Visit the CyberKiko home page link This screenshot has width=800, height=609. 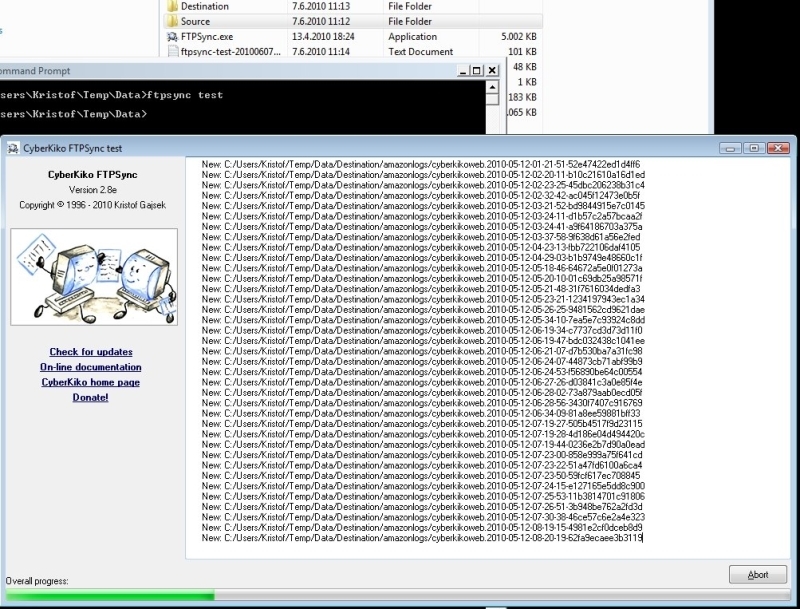(x=90, y=382)
